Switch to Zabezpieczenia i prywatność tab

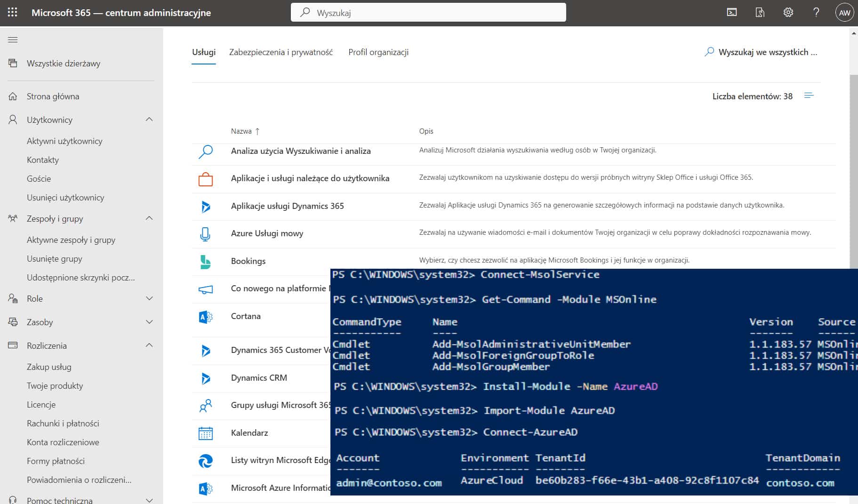[x=281, y=52]
